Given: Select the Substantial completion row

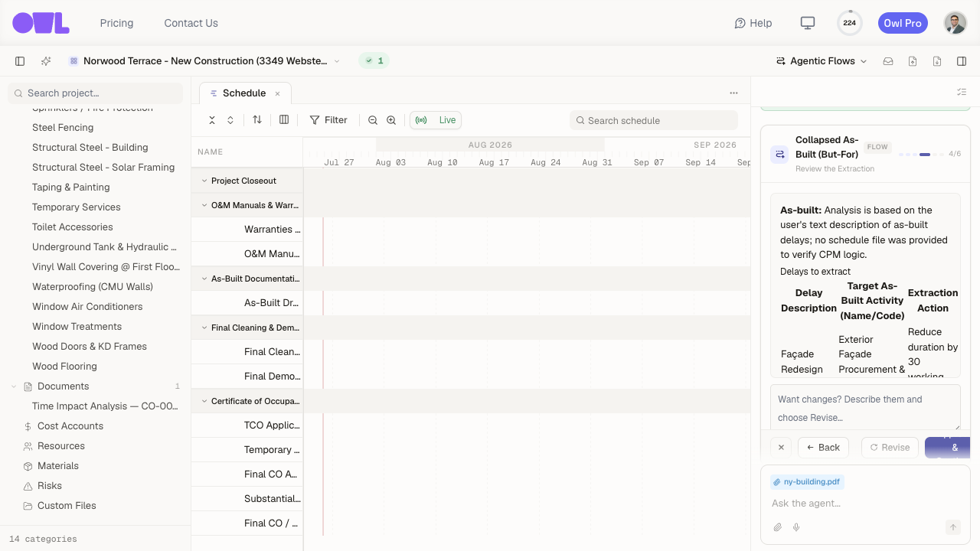Looking at the screenshot, I should [x=247, y=499].
